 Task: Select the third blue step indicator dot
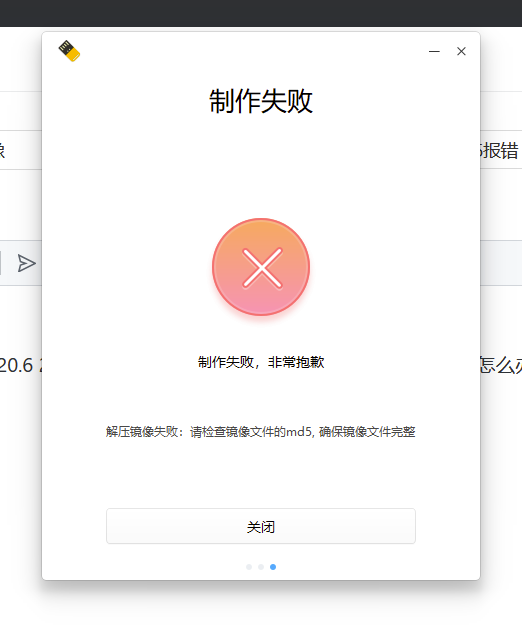(x=273, y=567)
